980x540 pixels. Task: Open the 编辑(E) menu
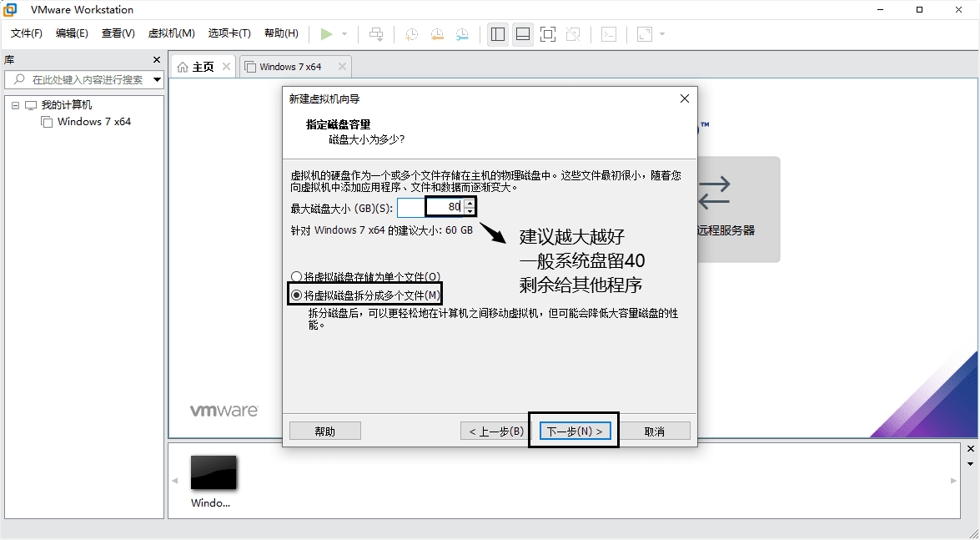click(72, 33)
